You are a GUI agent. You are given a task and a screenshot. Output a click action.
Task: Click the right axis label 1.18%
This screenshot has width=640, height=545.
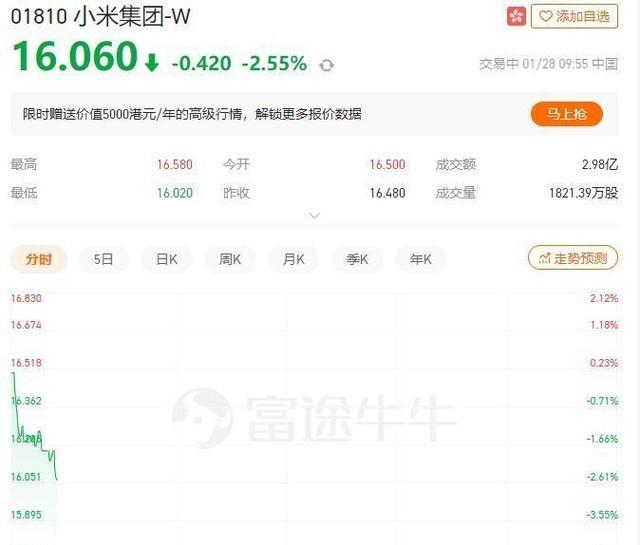604,325
